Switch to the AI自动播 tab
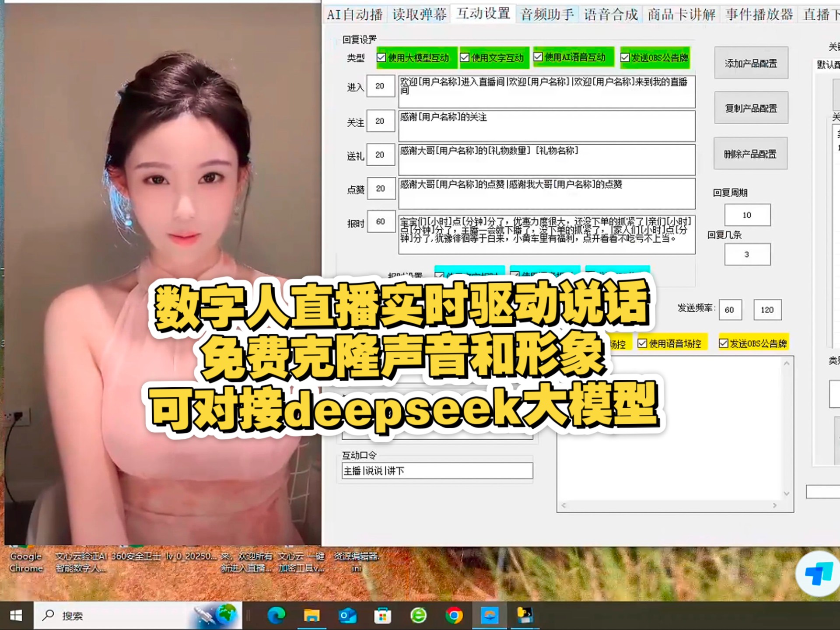The width and height of the screenshot is (840, 630). (x=354, y=14)
